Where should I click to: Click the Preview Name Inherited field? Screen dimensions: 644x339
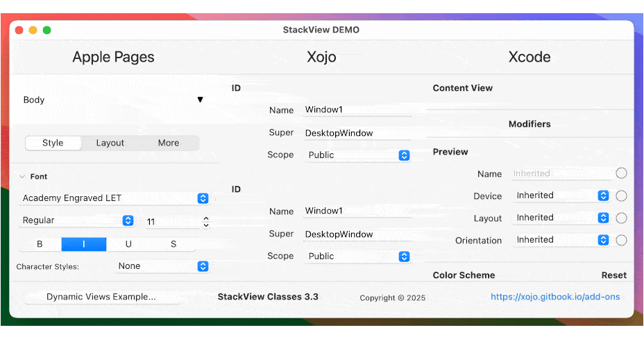(x=562, y=173)
